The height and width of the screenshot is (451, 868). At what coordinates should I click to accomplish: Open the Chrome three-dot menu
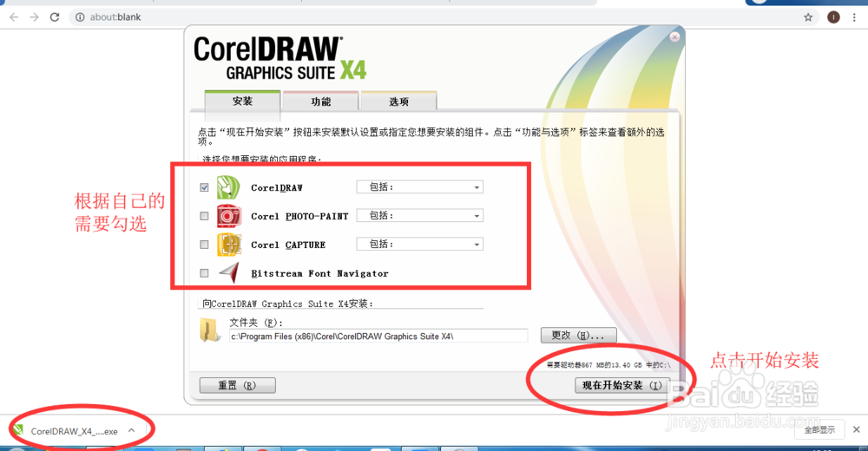coord(855,17)
